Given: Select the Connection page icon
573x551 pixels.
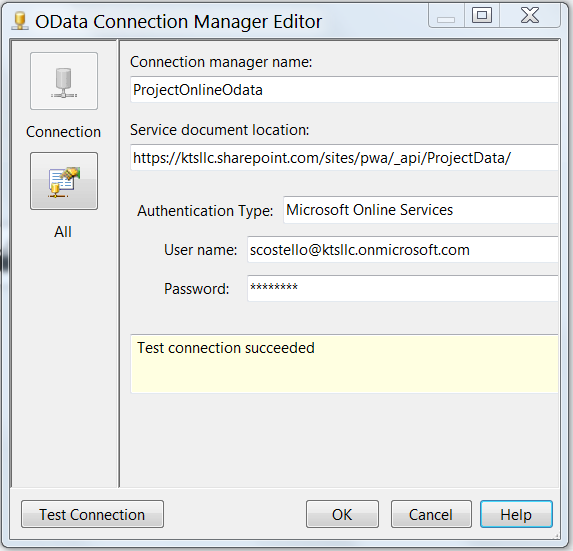Looking at the screenshot, I should pyautogui.click(x=64, y=81).
